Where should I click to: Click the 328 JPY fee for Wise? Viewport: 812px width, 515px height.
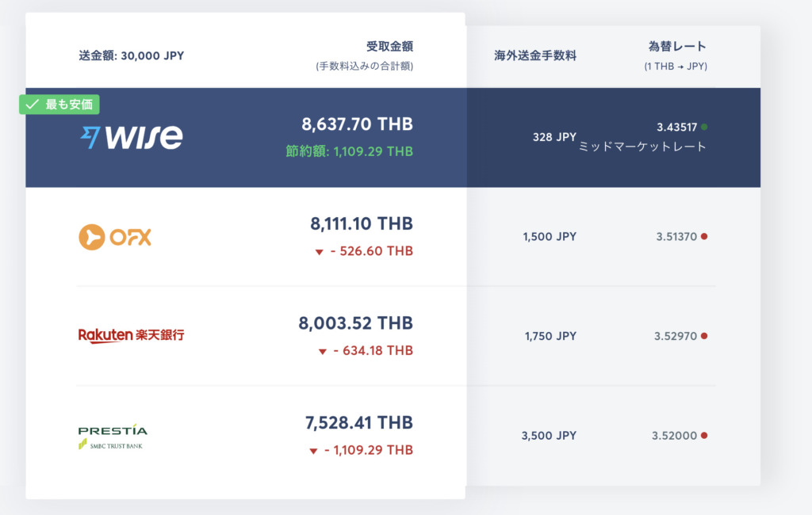(x=554, y=137)
